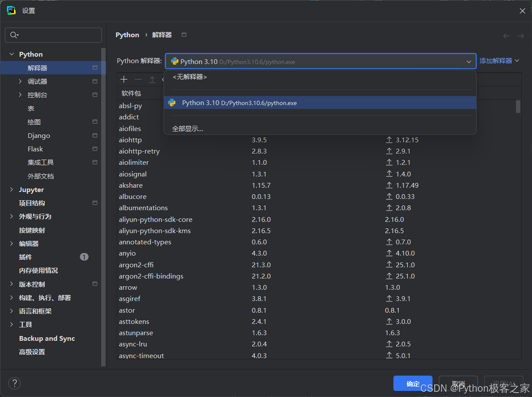Click project-level icon next to 解释器 breadcrumb
532x397 pixels.
point(184,35)
